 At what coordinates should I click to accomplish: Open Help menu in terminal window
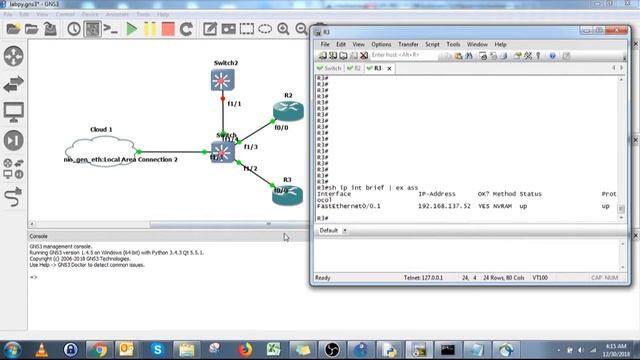point(500,44)
